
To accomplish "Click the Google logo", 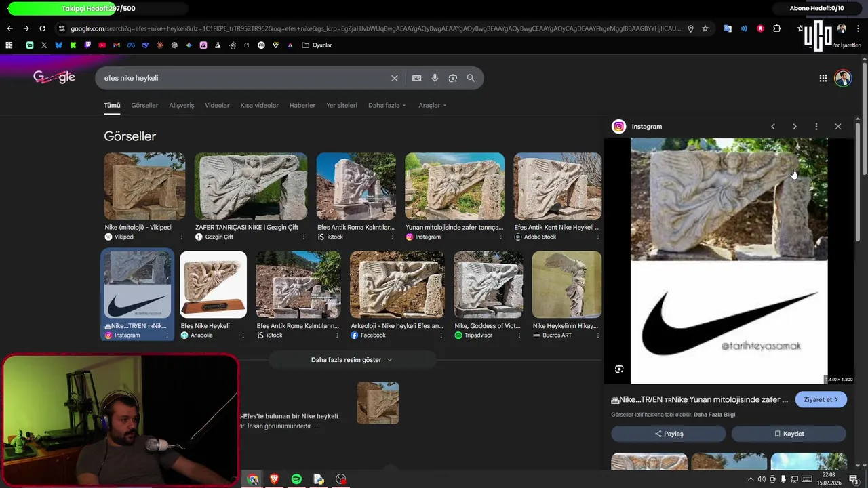I will pyautogui.click(x=54, y=77).
